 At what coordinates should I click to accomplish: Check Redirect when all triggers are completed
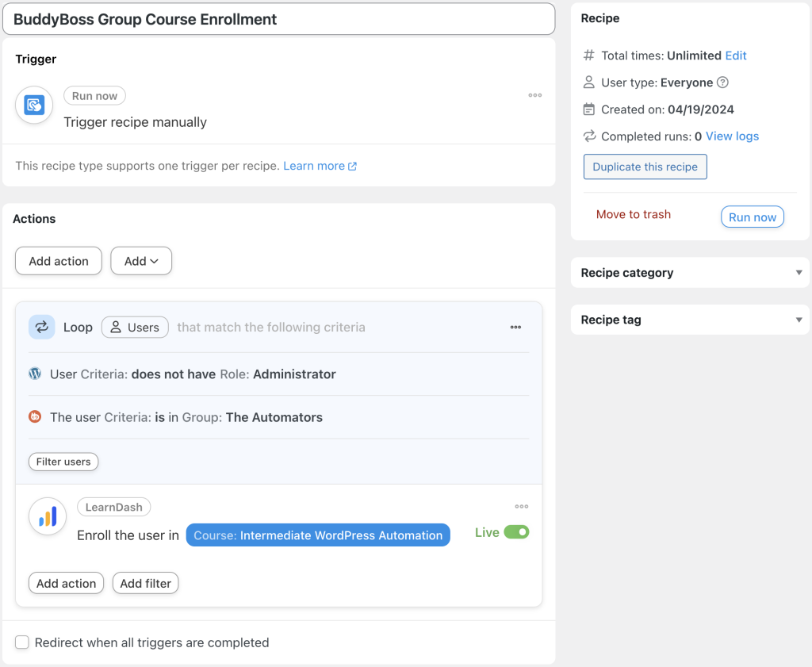tap(22, 642)
